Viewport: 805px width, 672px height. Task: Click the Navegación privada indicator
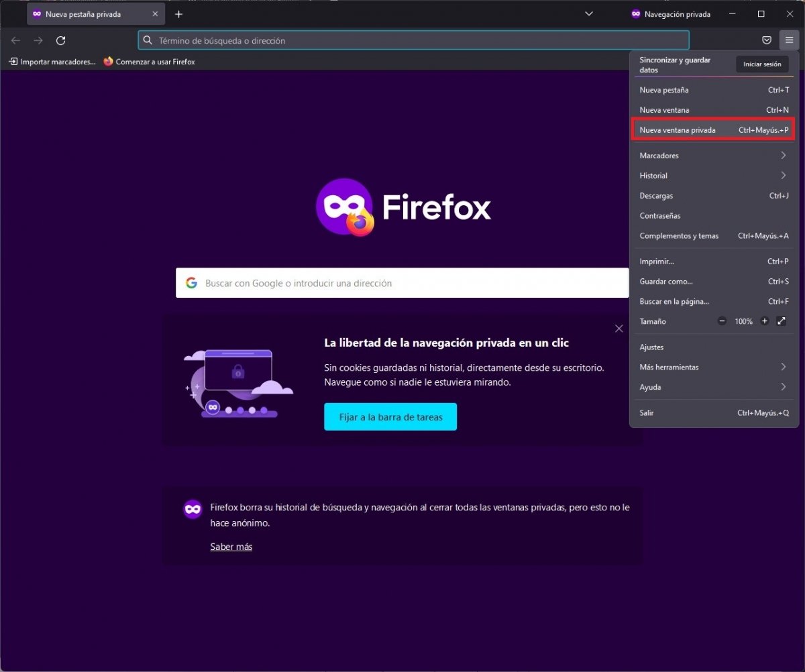click(x=670, y=14)
